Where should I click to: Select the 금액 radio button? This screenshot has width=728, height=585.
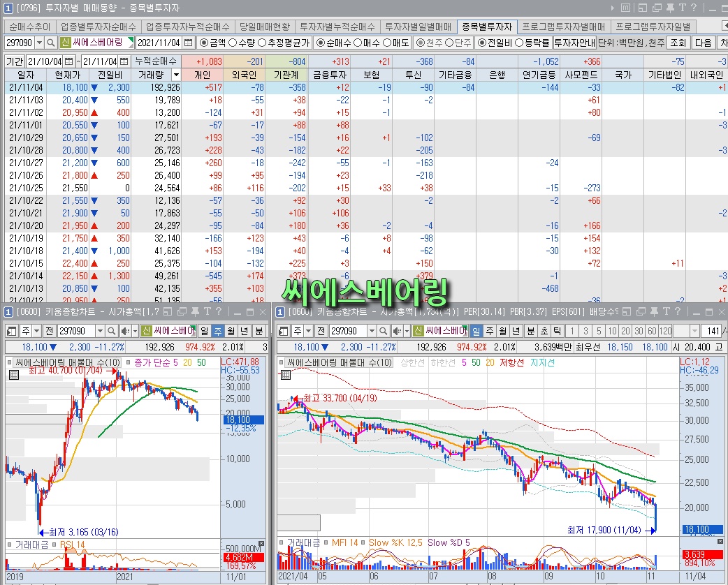tap(203, 43)
